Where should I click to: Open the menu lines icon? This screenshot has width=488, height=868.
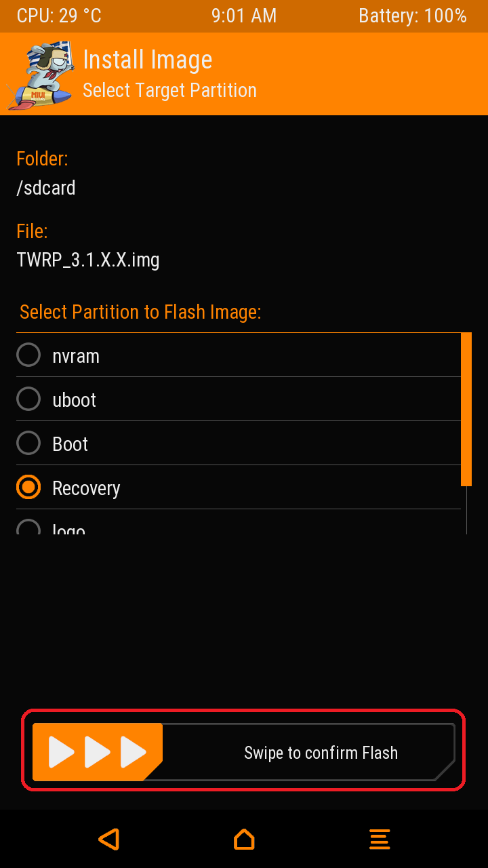(380, 839)
